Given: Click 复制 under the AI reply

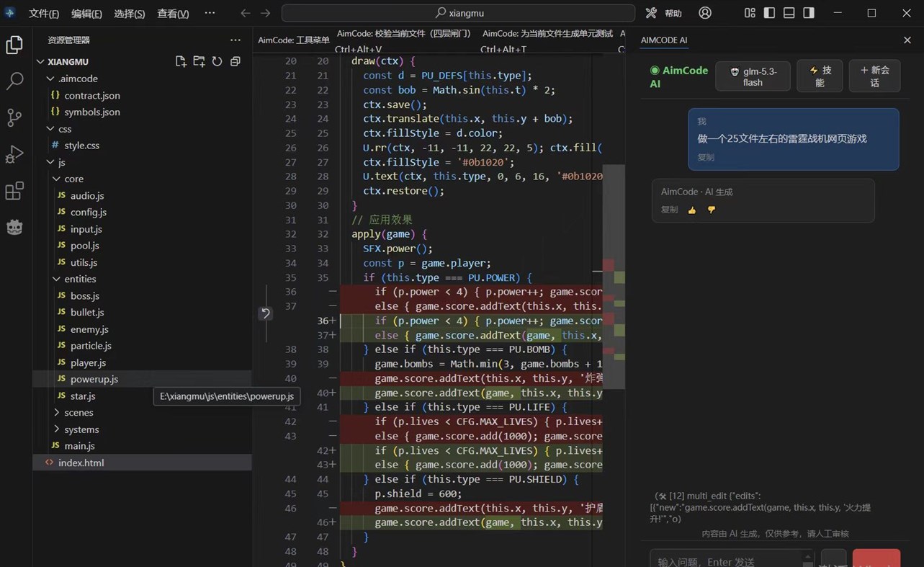Looking at the screenshot, I should (x=669, y=210).
